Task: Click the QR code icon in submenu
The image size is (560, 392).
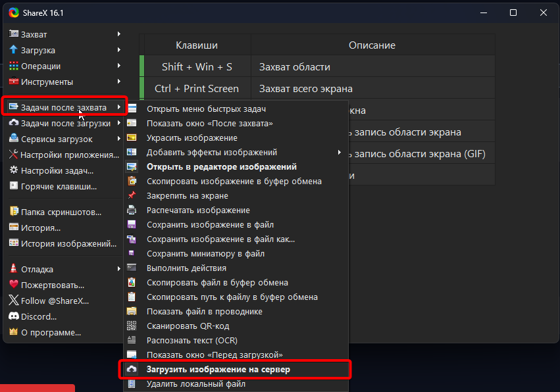Action: pos(132,326)
